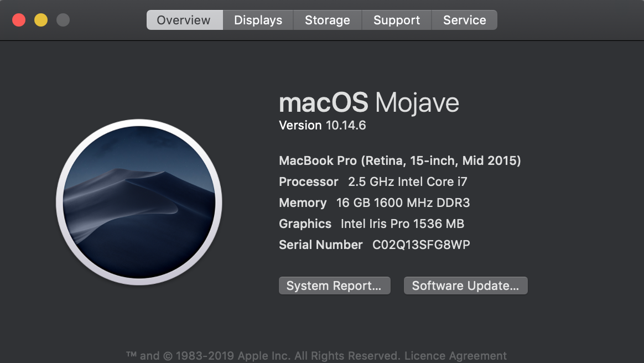Click the Software Update... button
Image resolution: width=644 pixels, height=363 pixels.
point(465,286)
